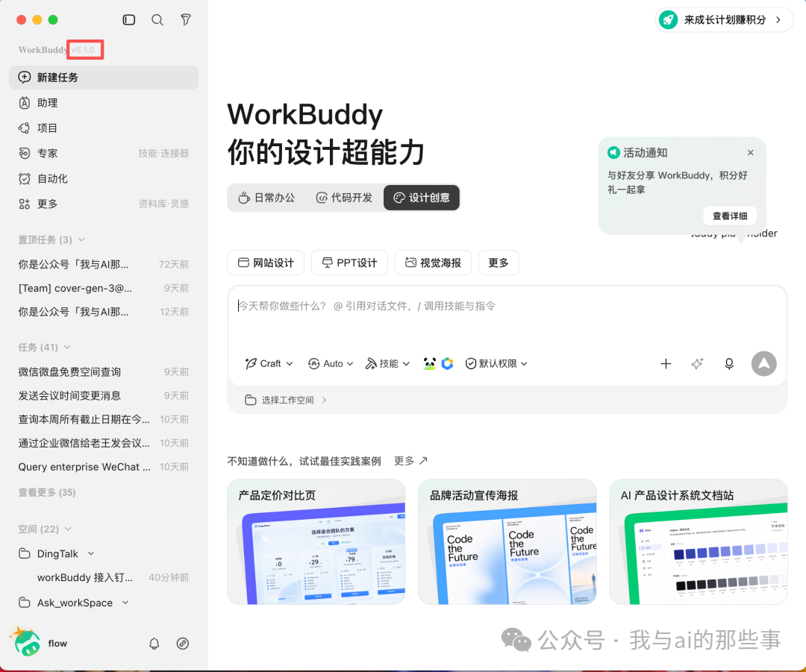Click the PPT设计 button
The image size is (806, 672).
tap(349, 263)
